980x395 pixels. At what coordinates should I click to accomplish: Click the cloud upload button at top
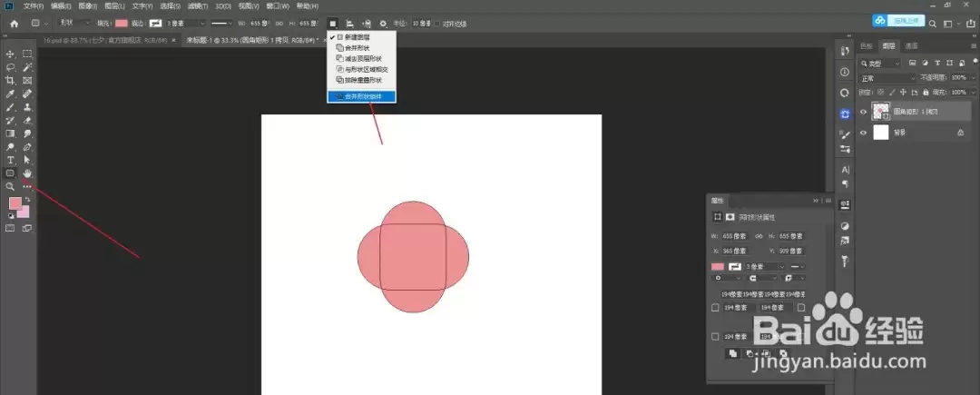click(x=898, y=21)
